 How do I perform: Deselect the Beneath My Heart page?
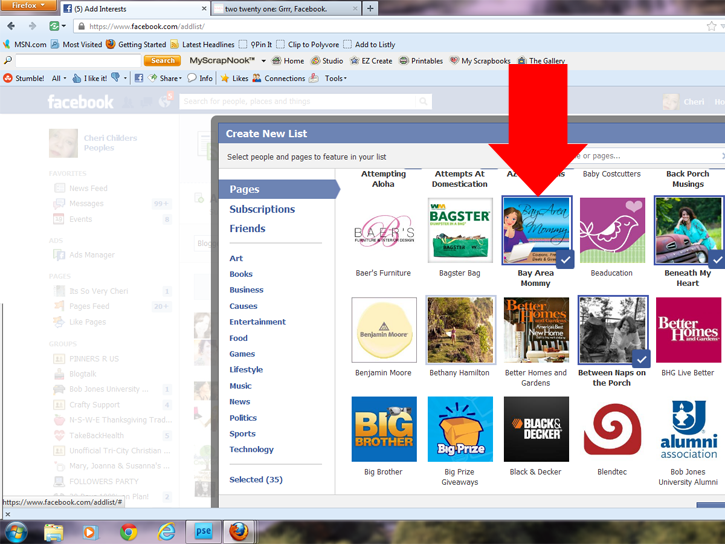(687, 230)
